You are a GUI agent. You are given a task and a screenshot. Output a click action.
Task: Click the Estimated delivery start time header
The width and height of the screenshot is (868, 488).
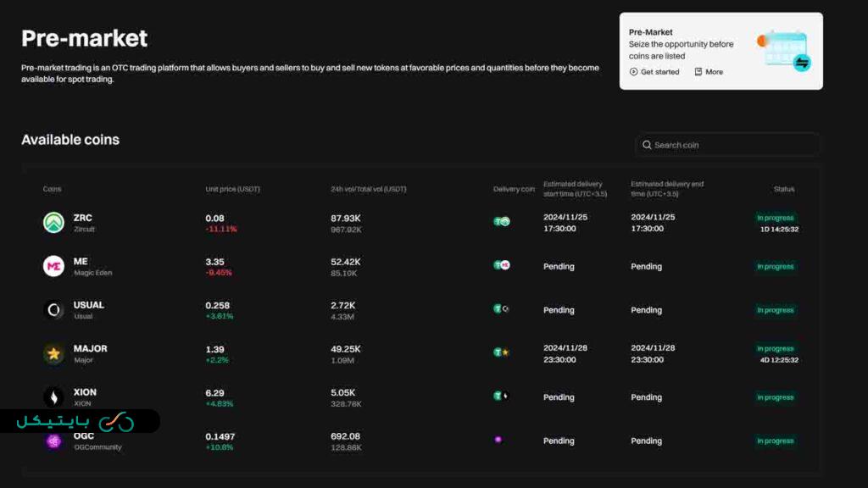573,189
